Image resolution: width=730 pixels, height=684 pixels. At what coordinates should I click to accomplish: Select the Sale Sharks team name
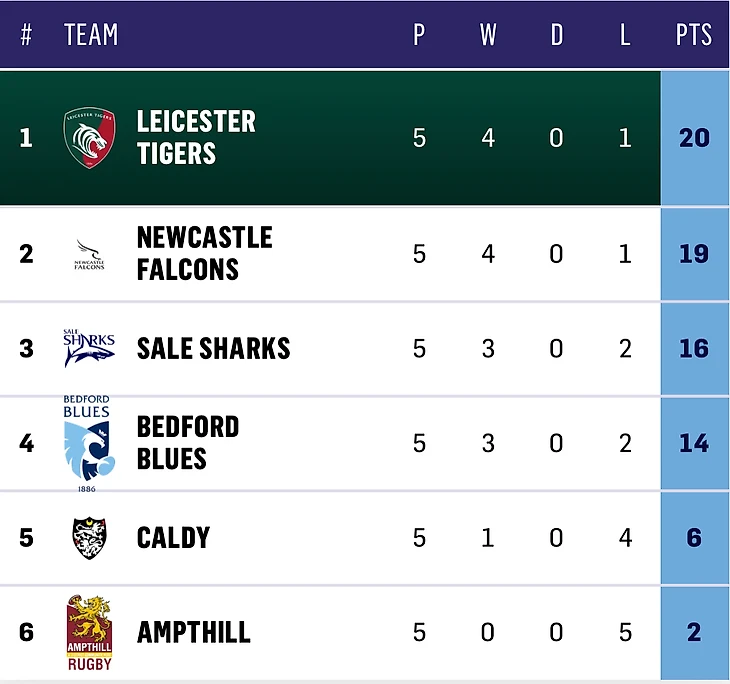click(x=213, y=348)
